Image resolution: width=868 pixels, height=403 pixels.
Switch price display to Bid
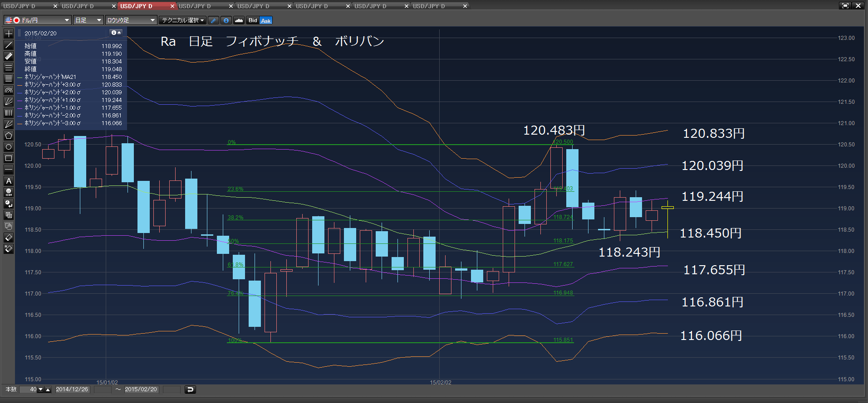click(253, 20)
